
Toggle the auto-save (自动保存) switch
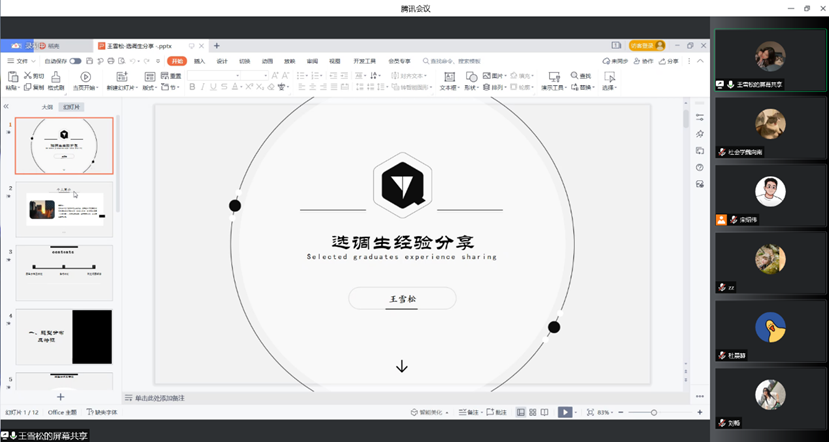(x=75, y=61)
